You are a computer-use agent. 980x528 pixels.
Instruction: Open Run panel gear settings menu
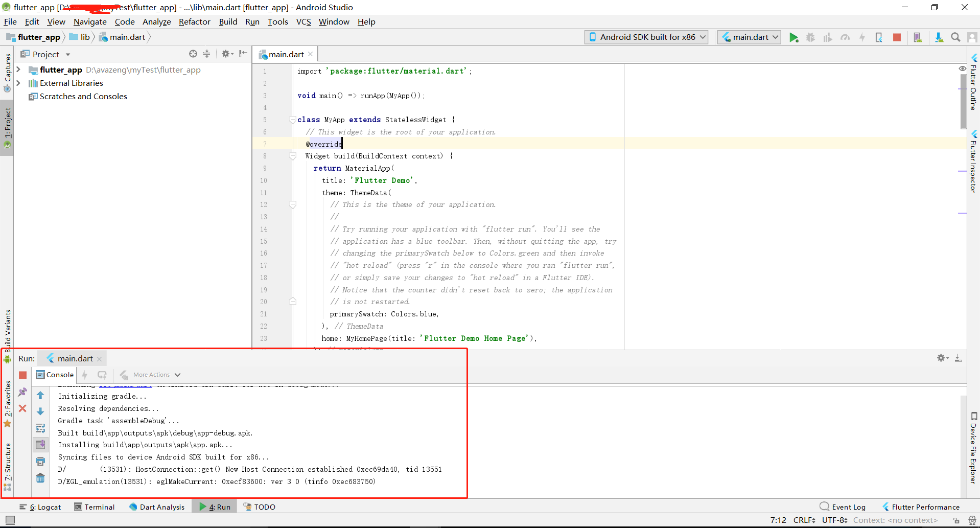tap(943, 358)
